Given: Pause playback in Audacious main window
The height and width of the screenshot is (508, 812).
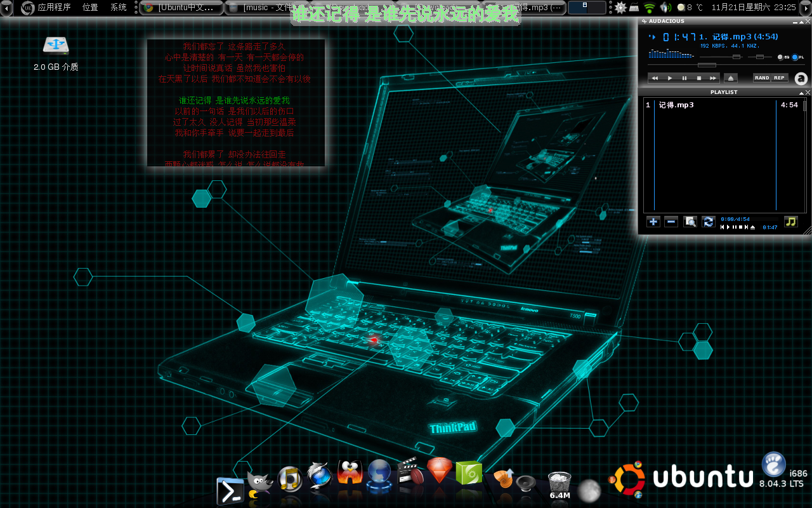Looking at the screenshot, I should [684, 78].
